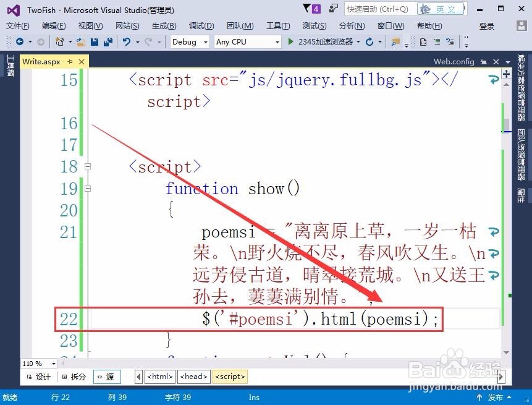
Task: Click the Visual Studio logo icon
Action: 14,10
